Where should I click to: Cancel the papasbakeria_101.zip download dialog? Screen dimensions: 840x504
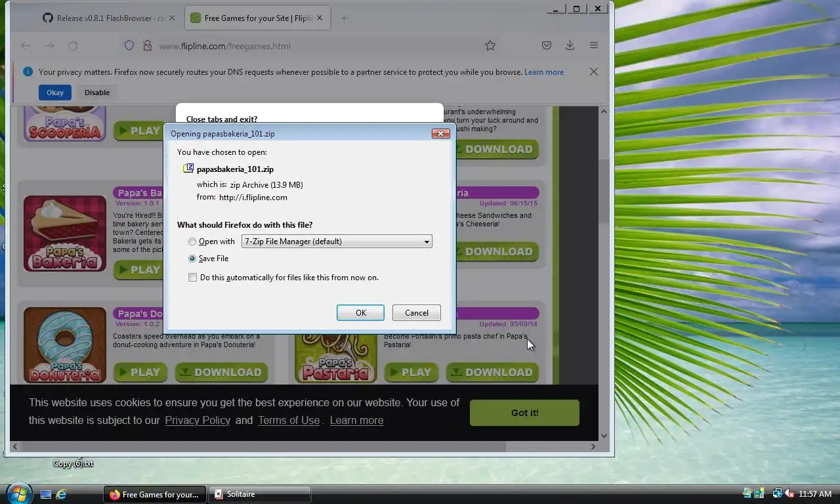click(x=416, y=313)
